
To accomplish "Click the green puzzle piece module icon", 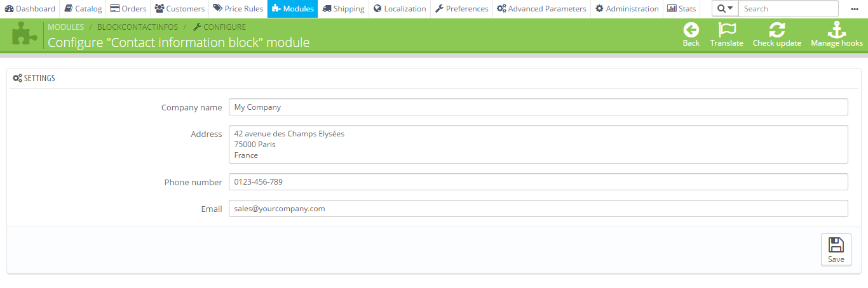I will click(25, 34).
